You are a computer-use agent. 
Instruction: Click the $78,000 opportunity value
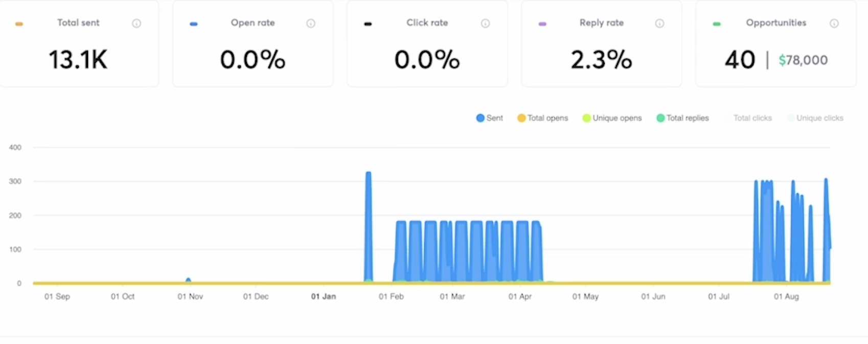pos(803,60)
